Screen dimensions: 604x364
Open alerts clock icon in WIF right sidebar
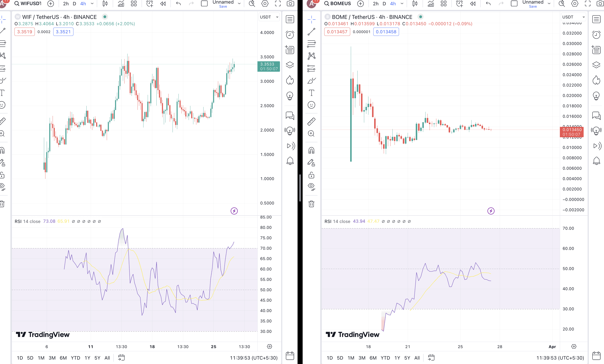point(290,35)
